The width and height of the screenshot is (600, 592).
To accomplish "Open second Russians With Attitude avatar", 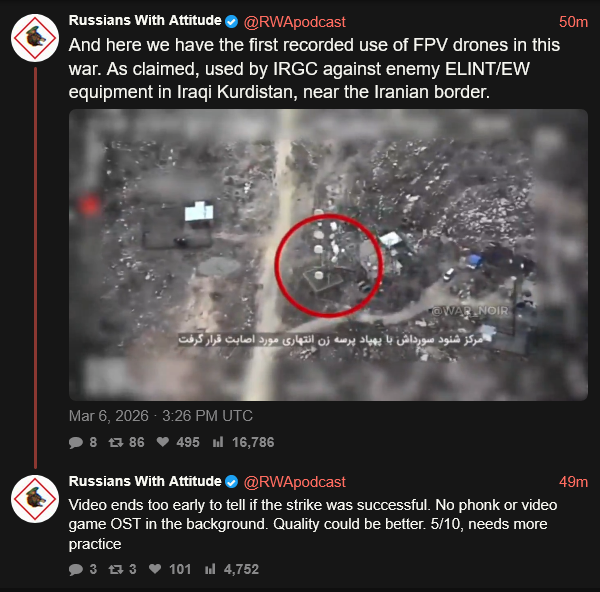I will pyautogui.click(x=35, y=499).
